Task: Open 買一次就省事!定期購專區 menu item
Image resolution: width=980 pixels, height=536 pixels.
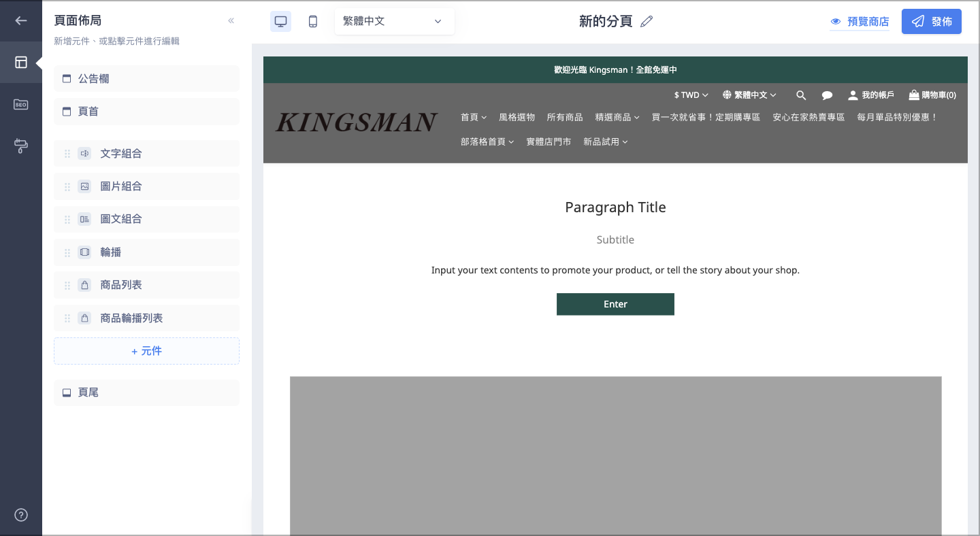Action: coord(706,118)
